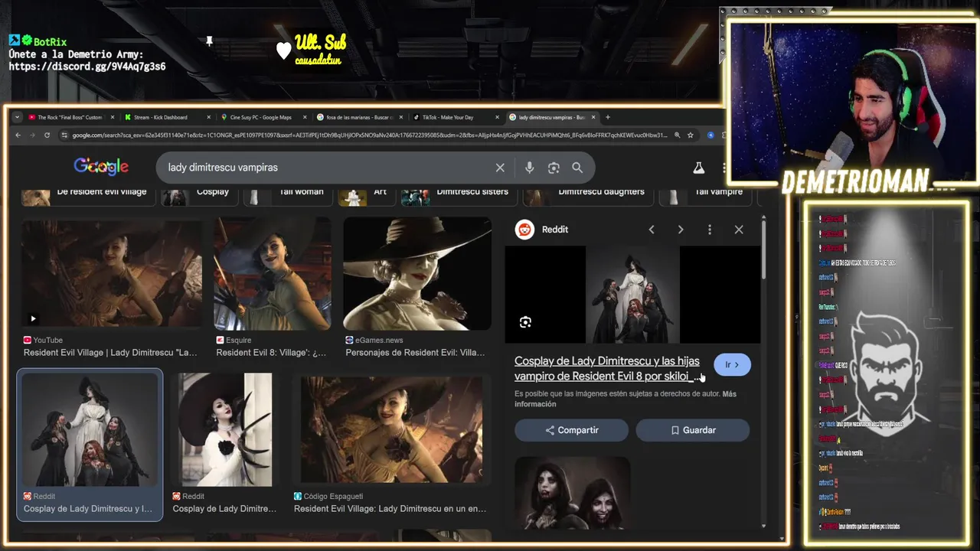The height and width of the screenshot is (551, 980).
Task: Open selected Reddit cosplay group thumbnail
Action: pos(90,429)
